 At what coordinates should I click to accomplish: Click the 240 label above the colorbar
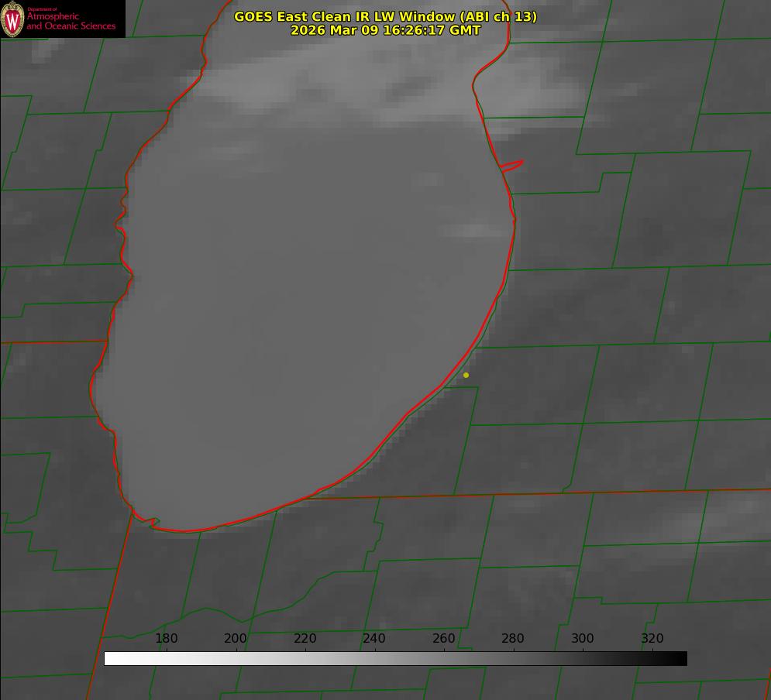click(x=374, y=639)
